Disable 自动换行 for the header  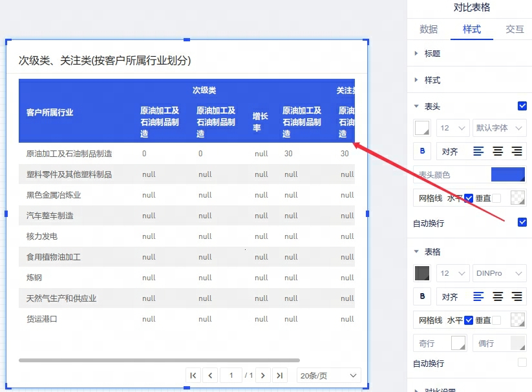coord(522,222)
